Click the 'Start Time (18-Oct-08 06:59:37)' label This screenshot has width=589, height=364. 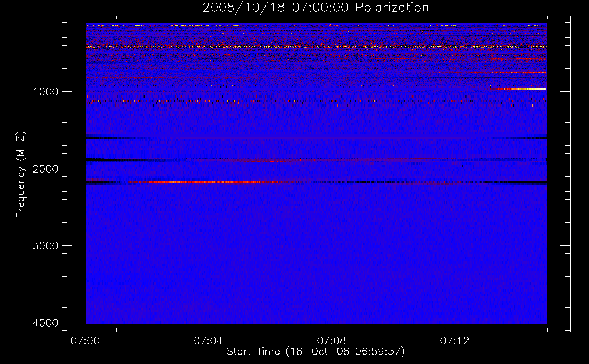pyautogui.click(x=316, y=352)
